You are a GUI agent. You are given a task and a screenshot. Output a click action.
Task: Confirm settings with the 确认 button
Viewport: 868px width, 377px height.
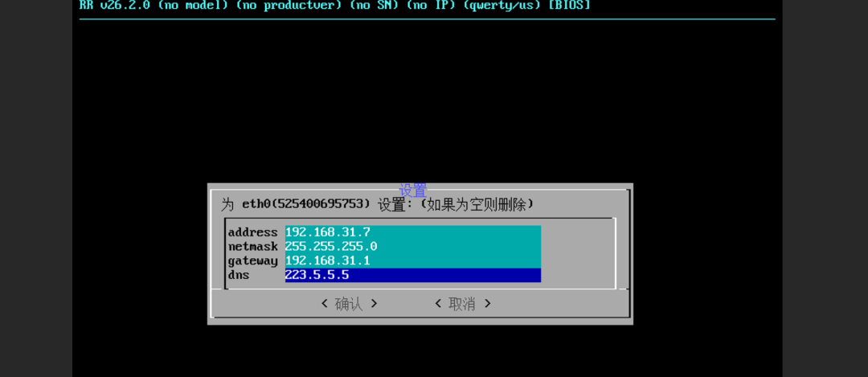(x=350, y=303)
